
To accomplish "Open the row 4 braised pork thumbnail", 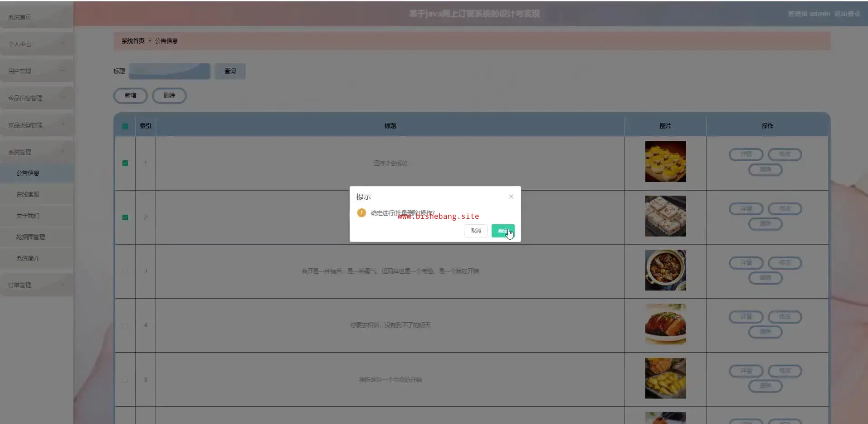I will point(665,324).
